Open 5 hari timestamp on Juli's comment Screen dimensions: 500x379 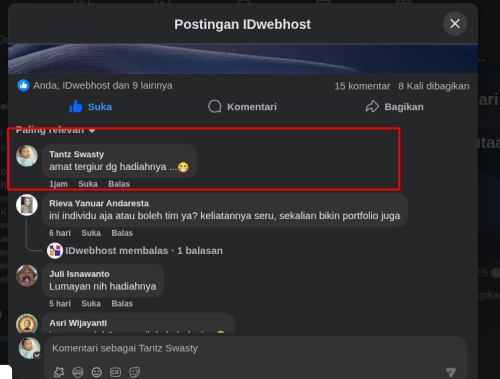tap(60, 304)
